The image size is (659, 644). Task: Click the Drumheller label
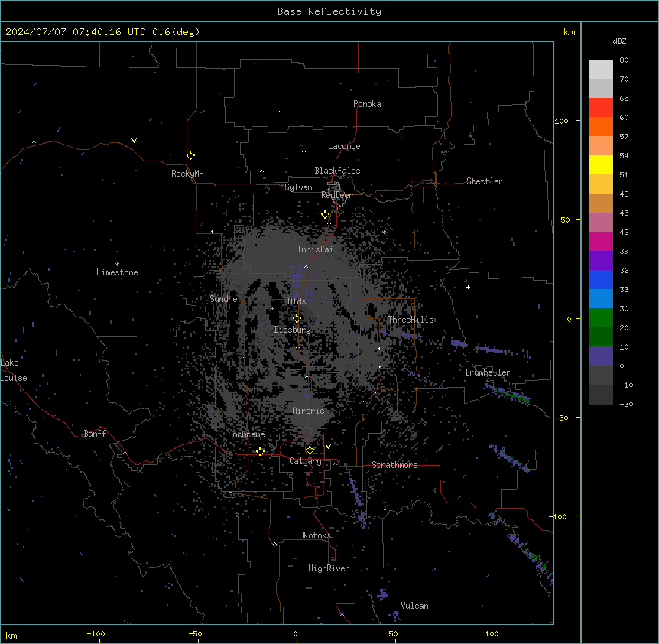click(x=488, y=372)
